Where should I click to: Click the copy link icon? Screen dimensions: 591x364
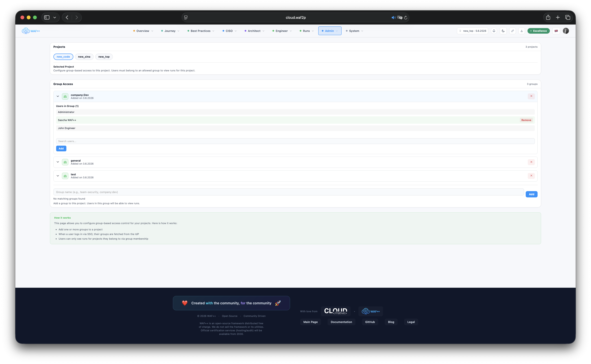coord(512,31)
